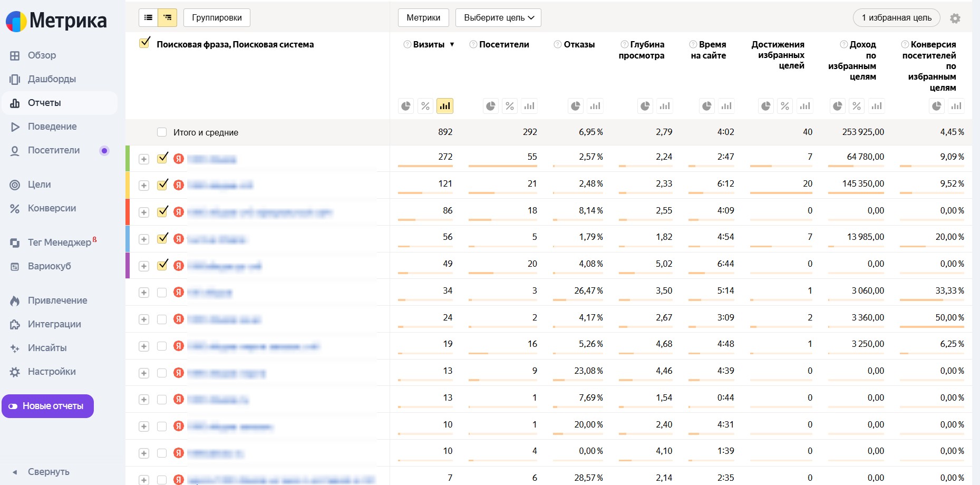Toggle header checkbox for Поисковая фраза
This screenshot has height=485, width=980.
(144, 43)
